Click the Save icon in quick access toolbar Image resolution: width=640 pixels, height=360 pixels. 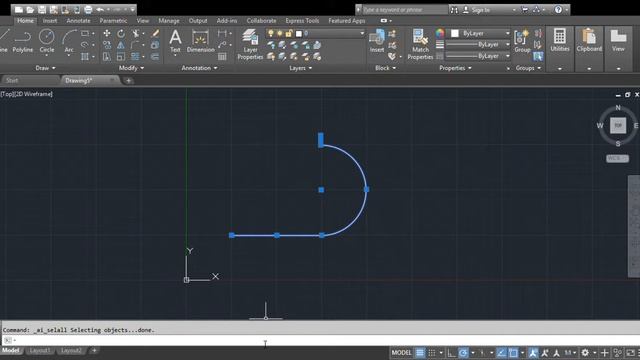click(x=42, y=9)
